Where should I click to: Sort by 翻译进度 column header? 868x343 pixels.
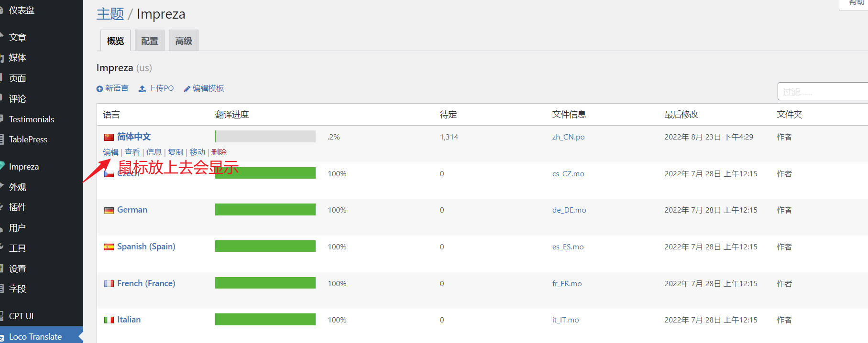232,115
